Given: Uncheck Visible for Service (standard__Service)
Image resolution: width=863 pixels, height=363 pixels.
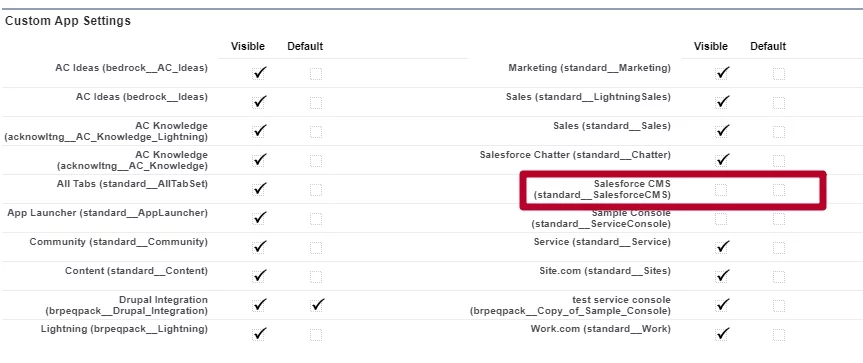Looking at the screenshot, I should pos(722,248).
